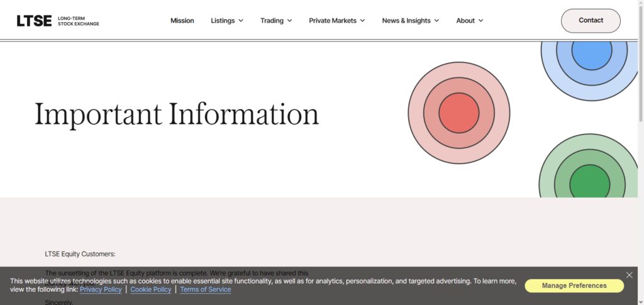
Task: Click the page vertical scrollbar thumb
Action: pos(641,64)
